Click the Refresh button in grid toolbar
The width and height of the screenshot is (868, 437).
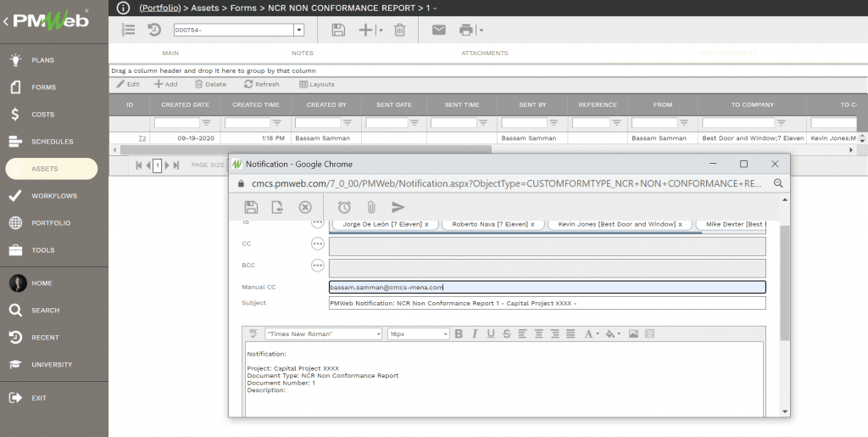pyautogui.click(x=262, y=84)
